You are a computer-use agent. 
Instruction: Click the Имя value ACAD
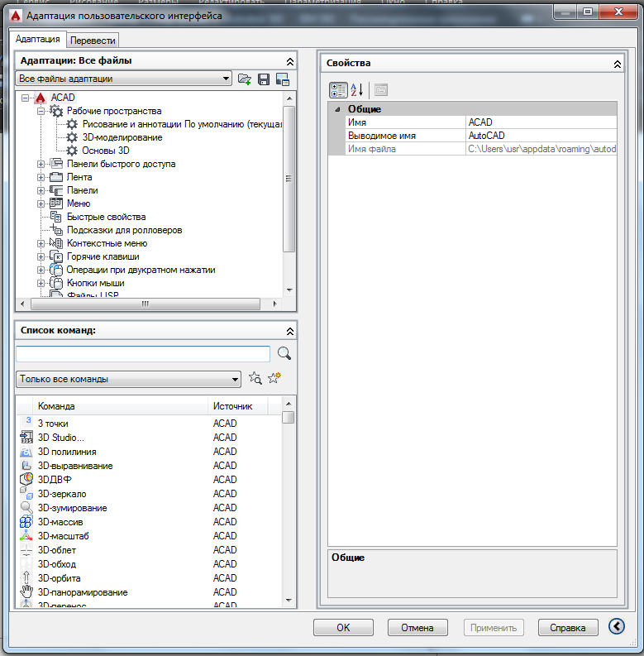(541, 122)
